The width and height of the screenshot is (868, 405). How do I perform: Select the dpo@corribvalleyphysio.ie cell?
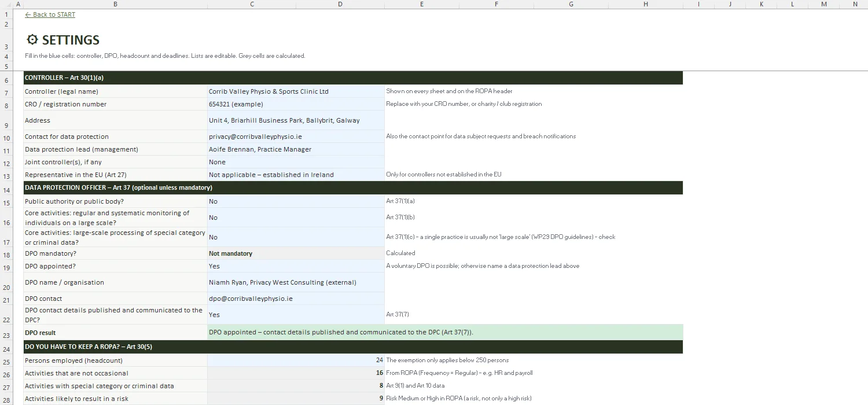296,299
